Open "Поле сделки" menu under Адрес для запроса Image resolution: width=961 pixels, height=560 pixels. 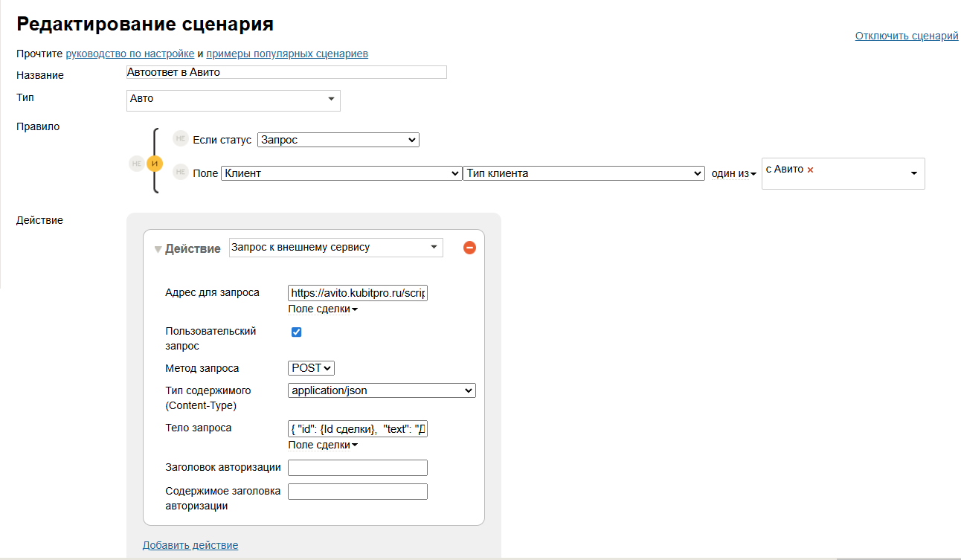pyautogui.click(x=323, y=309)
